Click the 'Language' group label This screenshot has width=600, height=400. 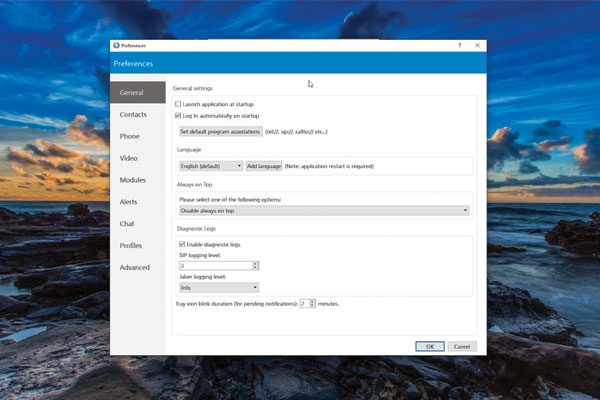(189, 150)
